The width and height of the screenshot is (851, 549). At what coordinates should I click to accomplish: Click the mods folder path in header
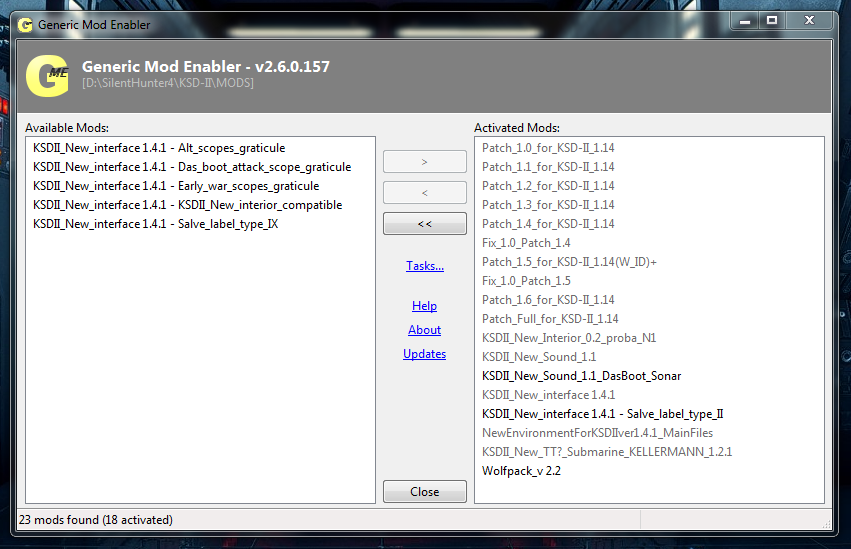[168, 83]
